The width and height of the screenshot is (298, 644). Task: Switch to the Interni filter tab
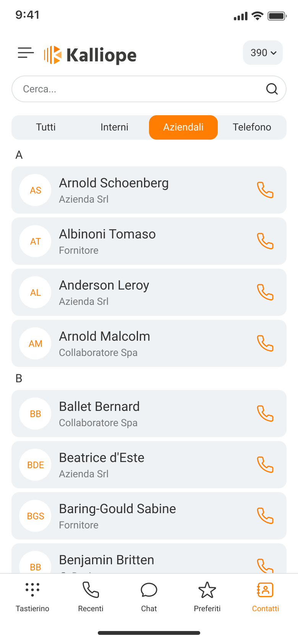(x=114, y=127)
